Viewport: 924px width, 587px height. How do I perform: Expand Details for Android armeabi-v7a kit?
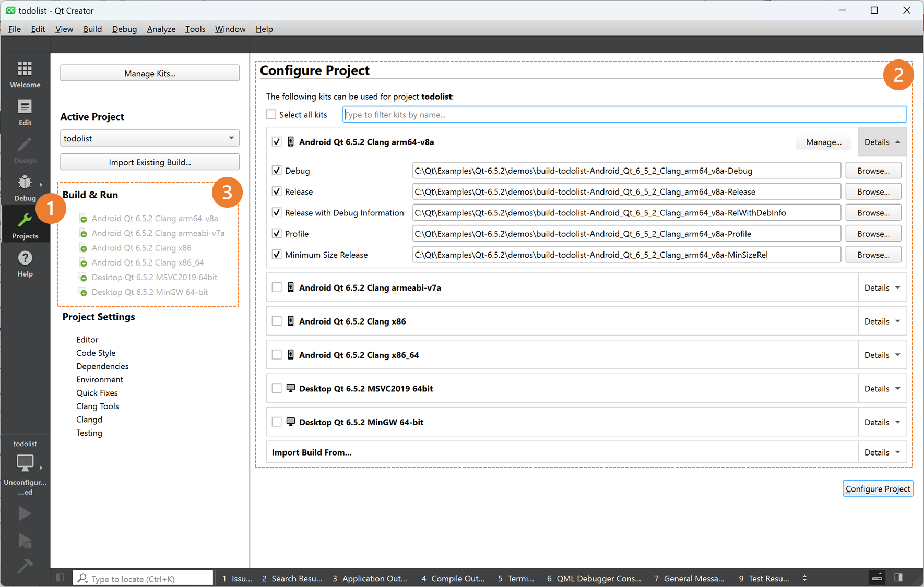(x=882, y=287)
